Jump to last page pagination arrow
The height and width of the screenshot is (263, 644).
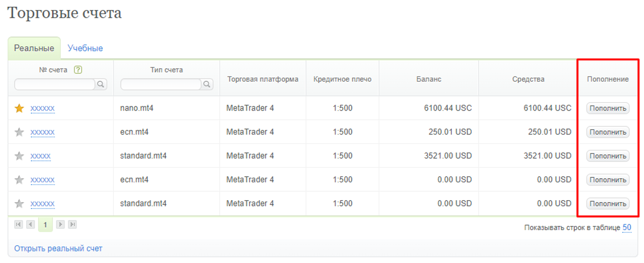click(x=72, y=225)
